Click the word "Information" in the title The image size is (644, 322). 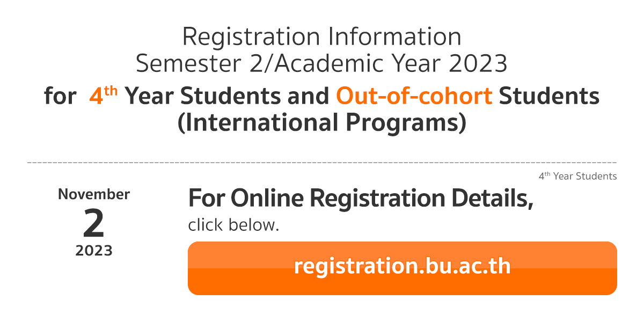coord(394,38)
